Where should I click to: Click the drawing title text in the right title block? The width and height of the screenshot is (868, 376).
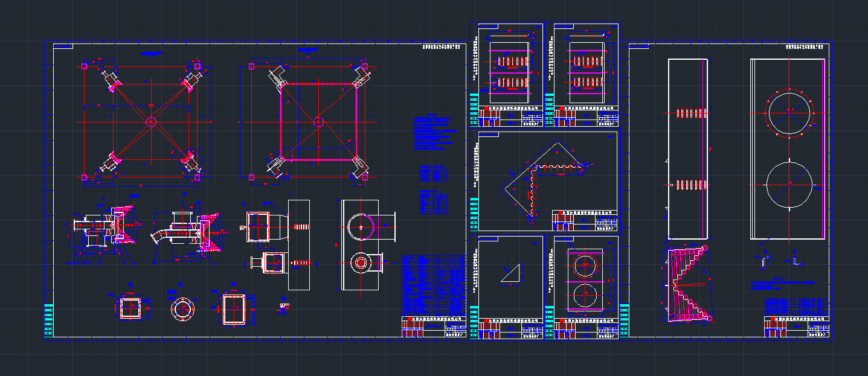(797, 327)
